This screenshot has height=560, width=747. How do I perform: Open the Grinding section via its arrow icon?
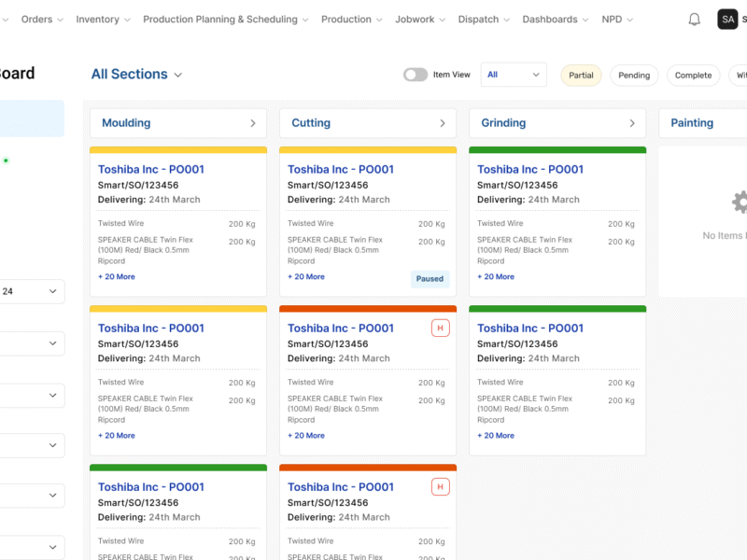[x=632, y=122]
